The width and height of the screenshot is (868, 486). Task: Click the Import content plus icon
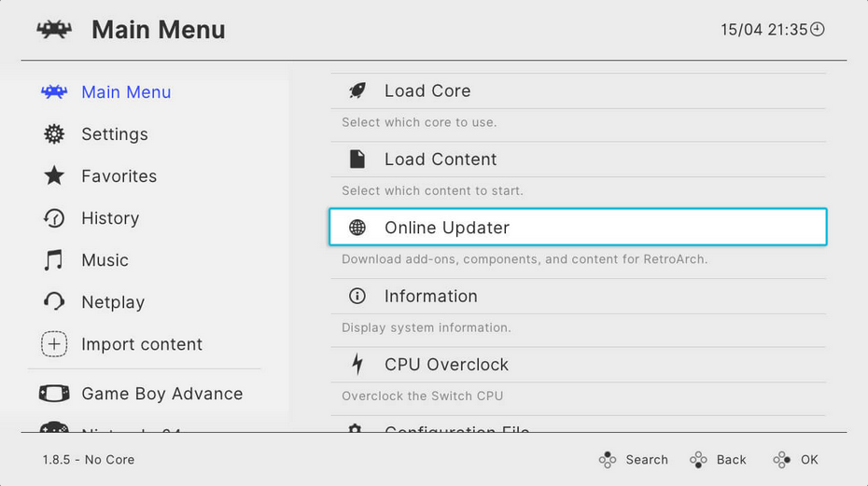coord(54,343)
